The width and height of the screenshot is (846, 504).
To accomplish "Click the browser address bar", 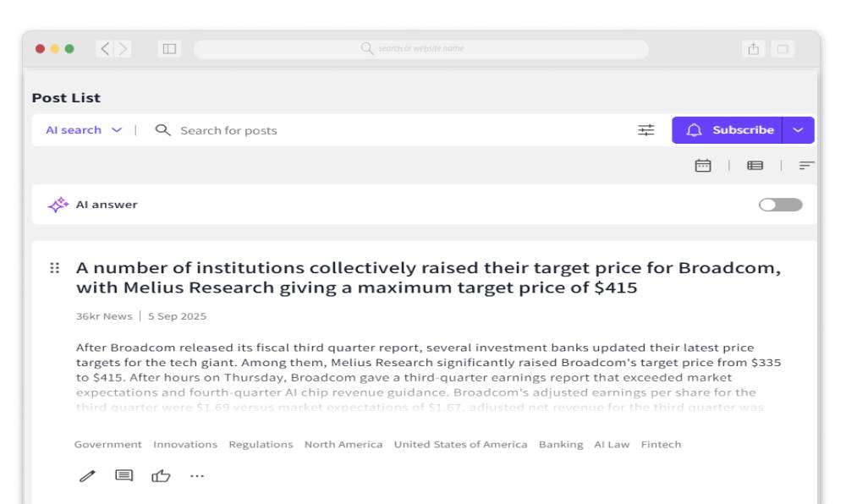I will 421,49.
